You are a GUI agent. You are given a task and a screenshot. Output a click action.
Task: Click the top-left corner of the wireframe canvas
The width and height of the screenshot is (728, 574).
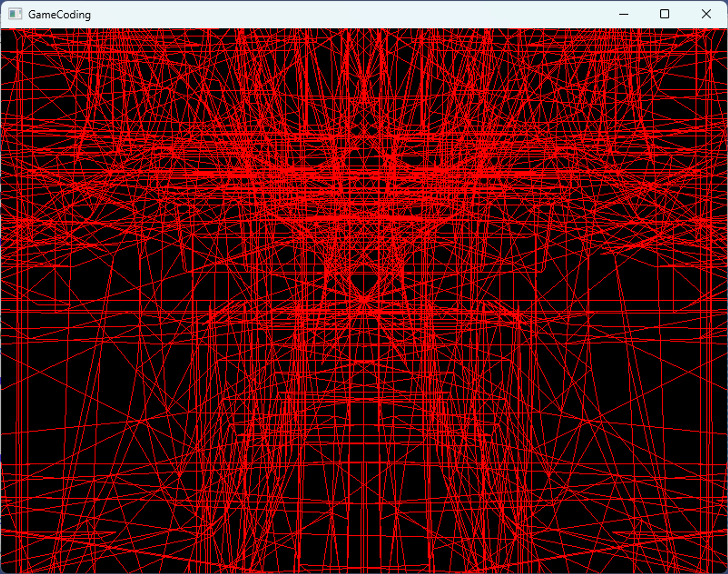pyautogui.click(x=3, y=31)
